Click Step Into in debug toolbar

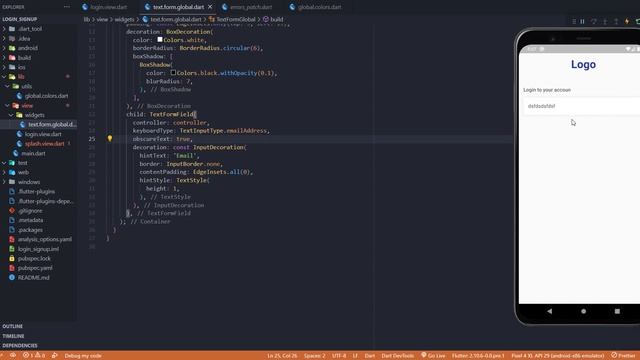605,21
